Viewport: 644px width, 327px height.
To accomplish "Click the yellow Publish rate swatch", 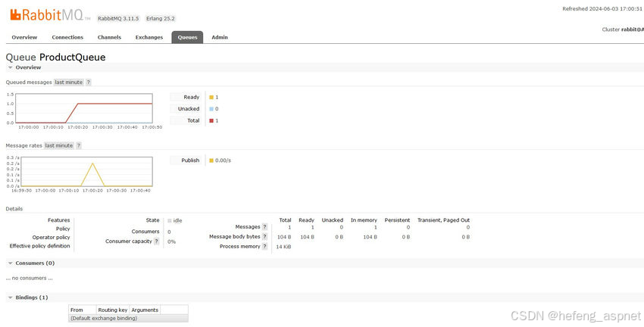I will coord(211,160).
